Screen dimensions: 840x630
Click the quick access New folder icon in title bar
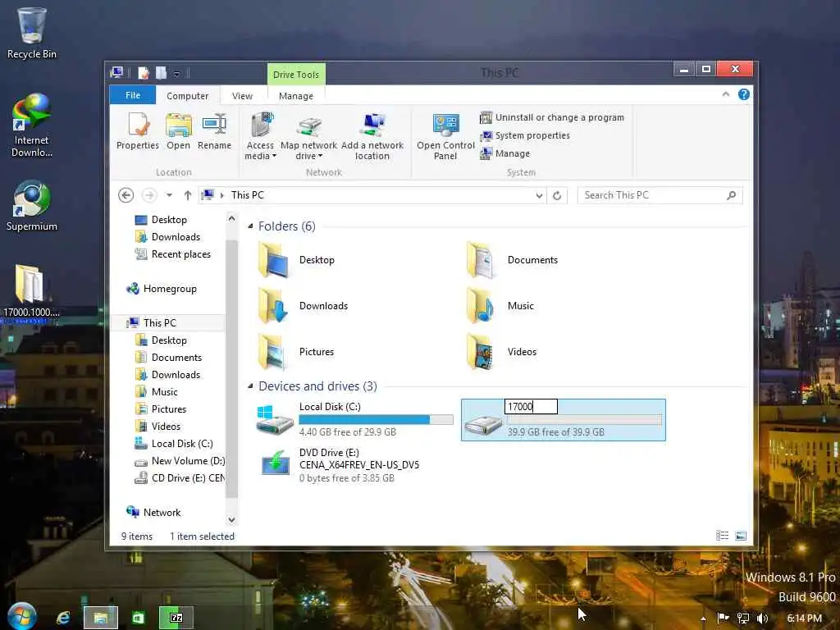(x=161, y=72)
